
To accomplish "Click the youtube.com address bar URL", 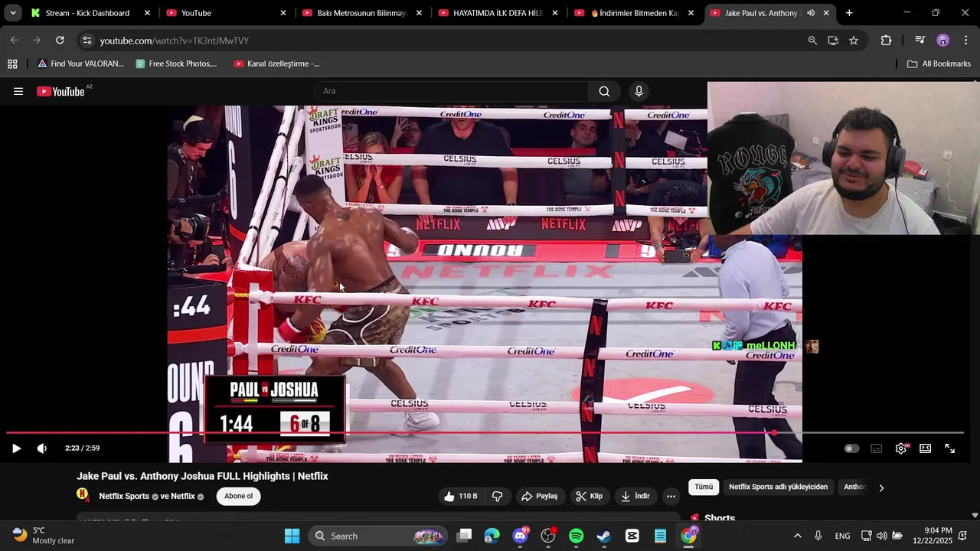I will point(175,41).
